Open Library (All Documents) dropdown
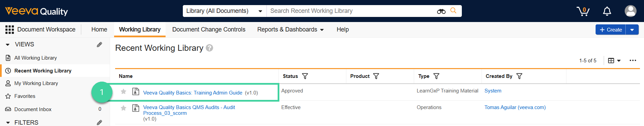This screenshot has width=644, height=126. point(224,11)
